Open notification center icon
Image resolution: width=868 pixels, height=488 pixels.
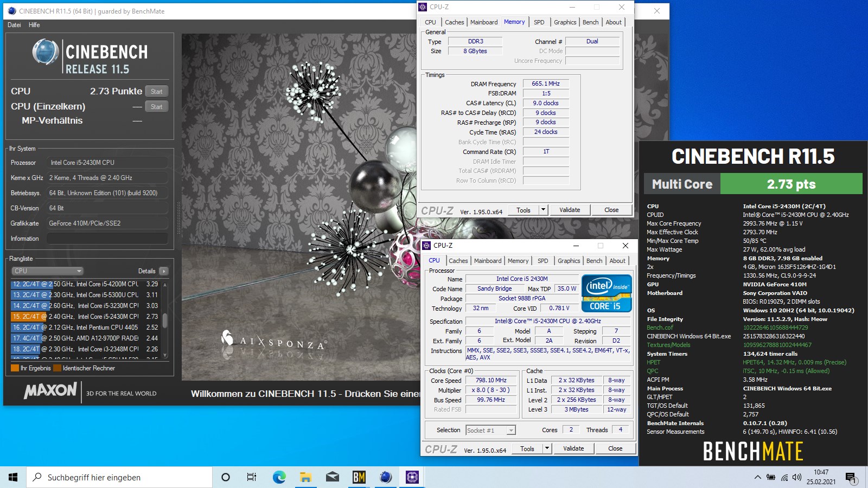[851, 478]
